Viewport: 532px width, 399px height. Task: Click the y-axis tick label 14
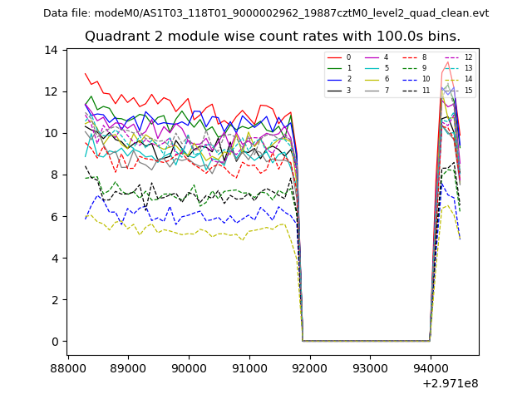[x=51, y=51]
